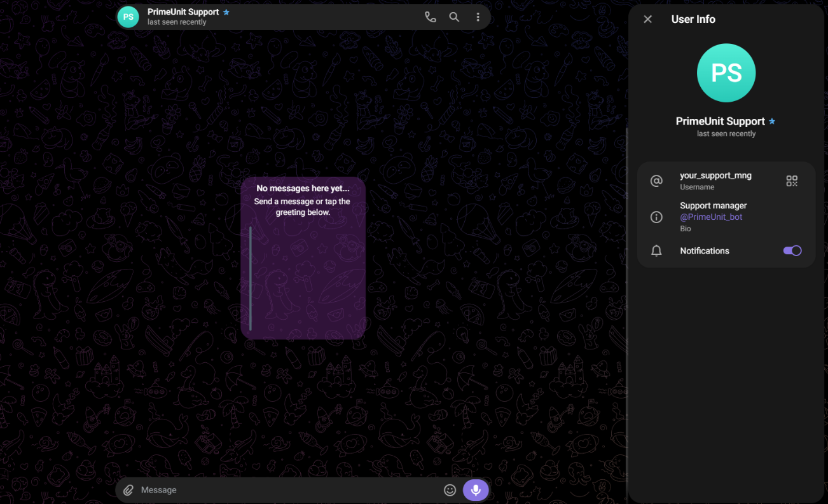Open the chat search magnifier icon

[x=454, y=17]
